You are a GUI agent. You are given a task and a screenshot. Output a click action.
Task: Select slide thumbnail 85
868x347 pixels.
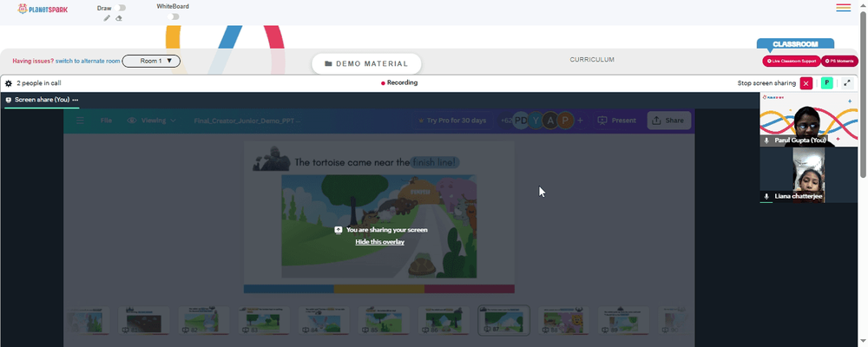pos(384,320)
